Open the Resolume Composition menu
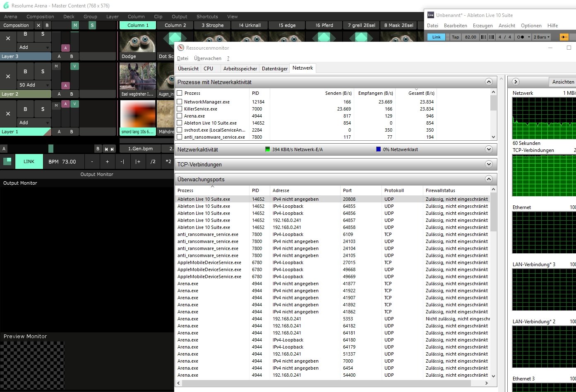This screenshot has height=392, width=576. (40, 17)
